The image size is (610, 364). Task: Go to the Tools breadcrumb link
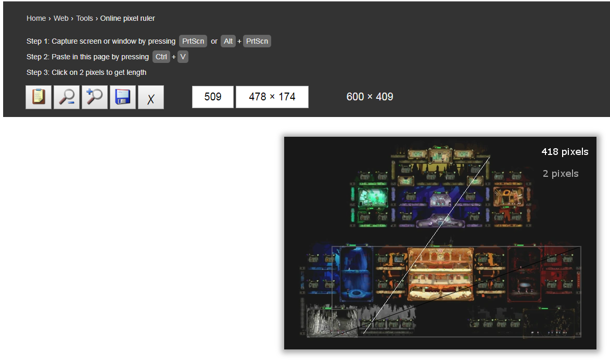(84, 18)
